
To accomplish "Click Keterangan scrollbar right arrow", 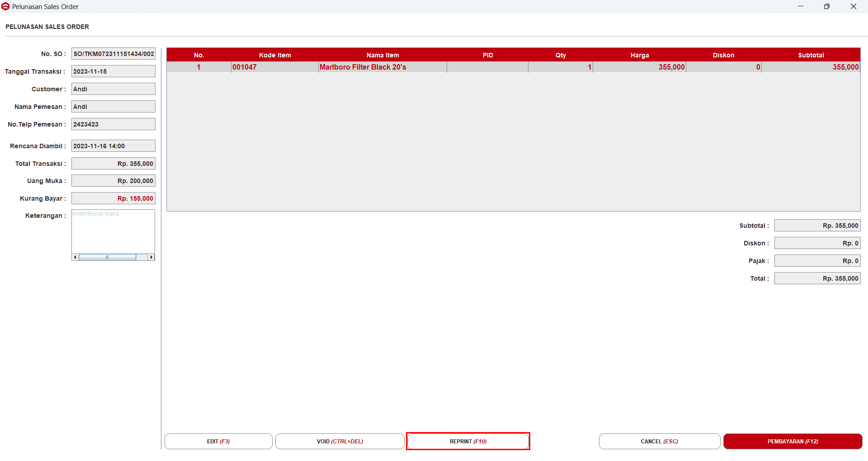I will [x=151, y=257].
